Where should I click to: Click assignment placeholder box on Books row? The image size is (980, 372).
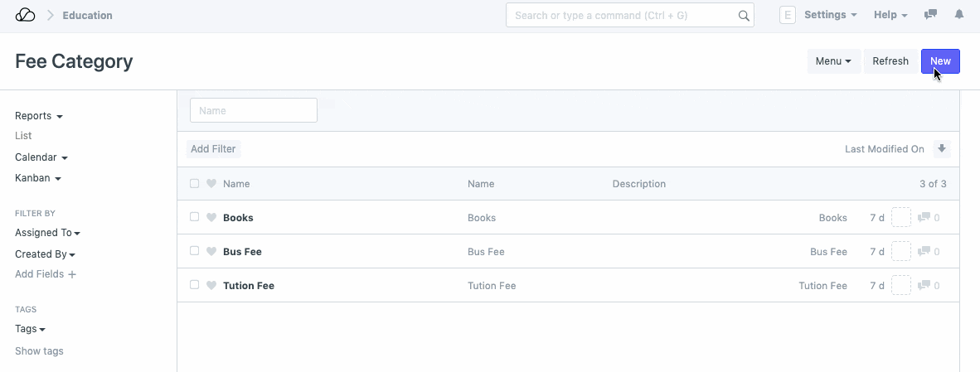click(x=900, y=217)
